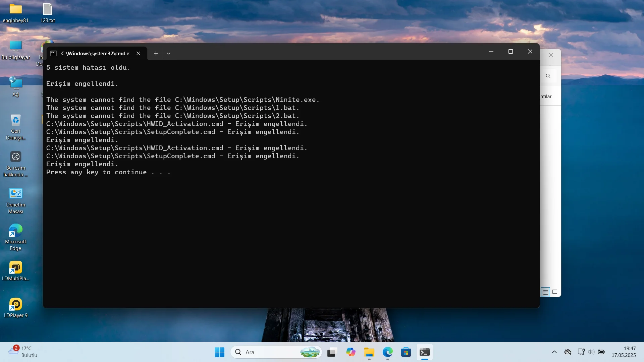Open Denetim Masası shortcut
Viewport: 644px width, 362px height.
(15, 201)
